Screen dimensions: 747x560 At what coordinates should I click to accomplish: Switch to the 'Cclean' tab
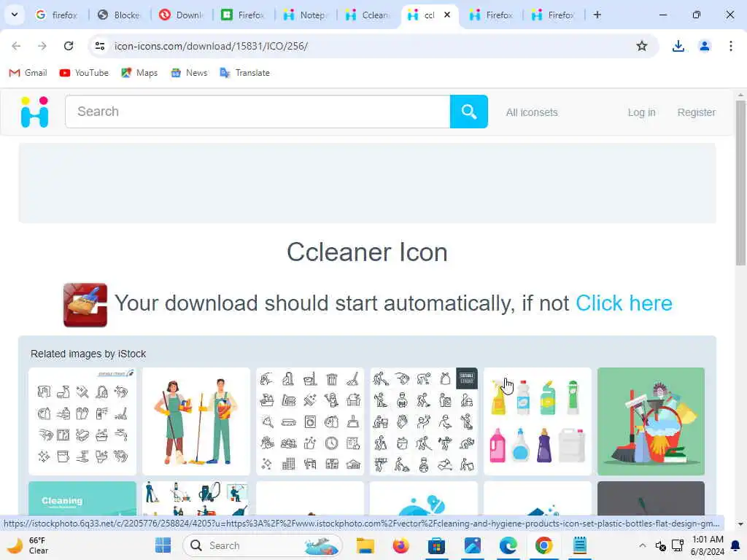(368, 15)
